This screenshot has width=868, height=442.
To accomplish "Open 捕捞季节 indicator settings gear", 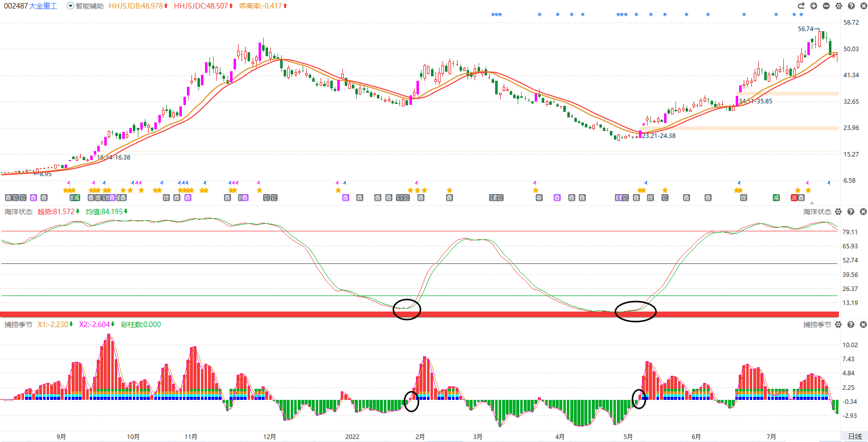I will click(838, 325).
